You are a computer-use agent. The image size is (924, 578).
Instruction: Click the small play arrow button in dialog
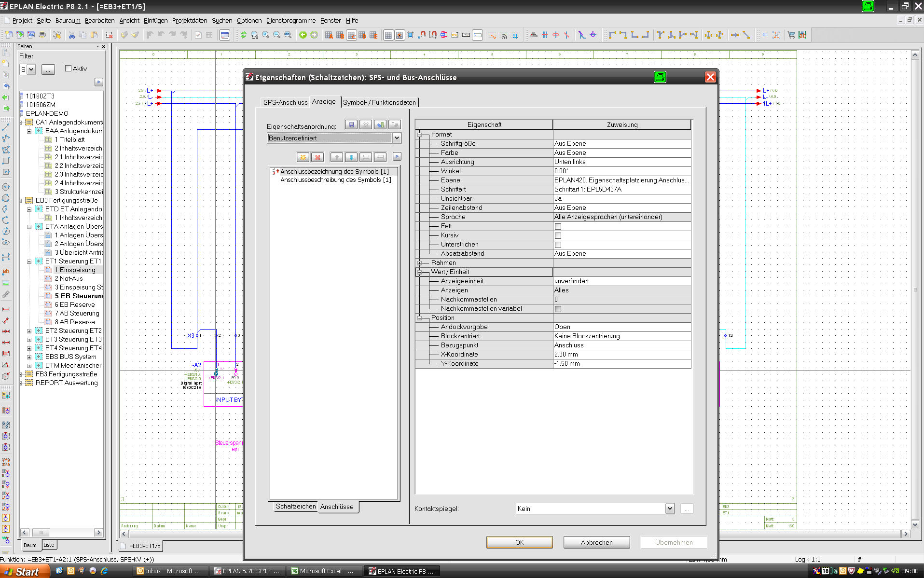(x=397, y=156)
